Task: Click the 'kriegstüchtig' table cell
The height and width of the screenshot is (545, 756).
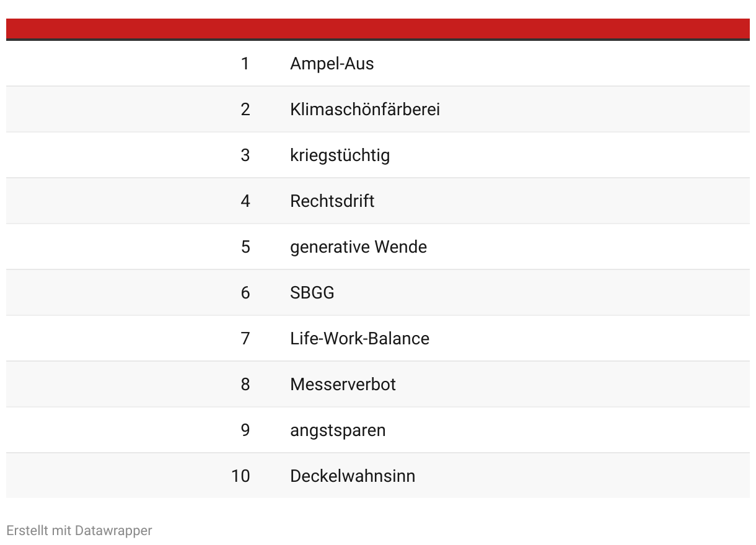Action: tap(340, 155)
